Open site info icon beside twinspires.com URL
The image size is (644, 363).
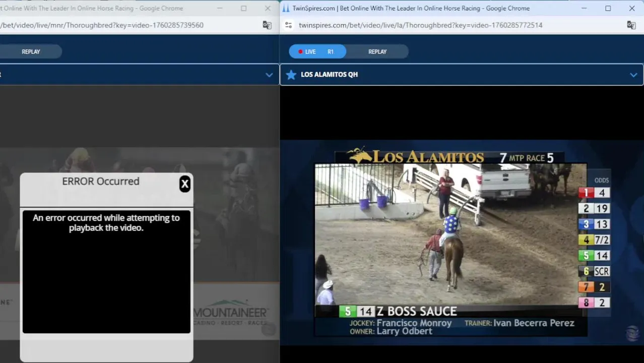[x=288, y=25]
